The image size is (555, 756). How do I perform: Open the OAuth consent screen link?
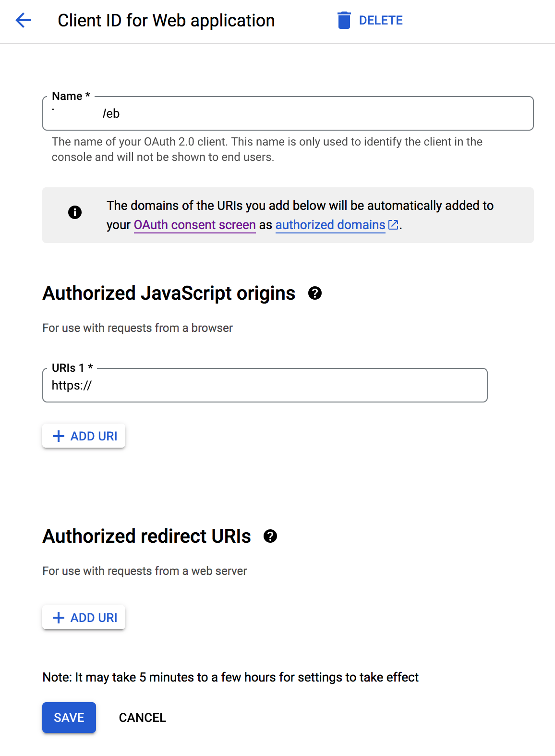[x=194, y=225]
